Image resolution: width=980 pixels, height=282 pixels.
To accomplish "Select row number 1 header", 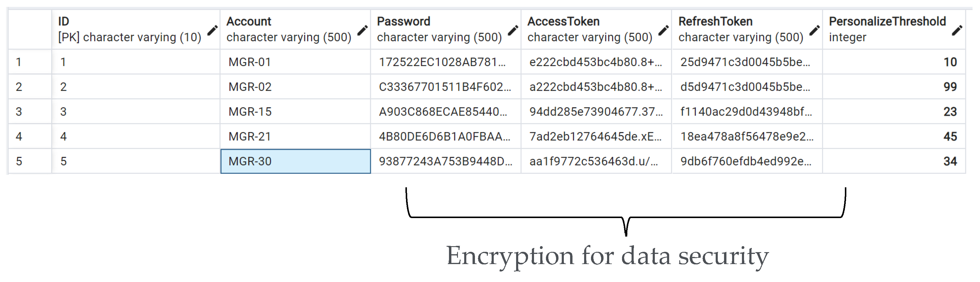I will click(30, 62).
